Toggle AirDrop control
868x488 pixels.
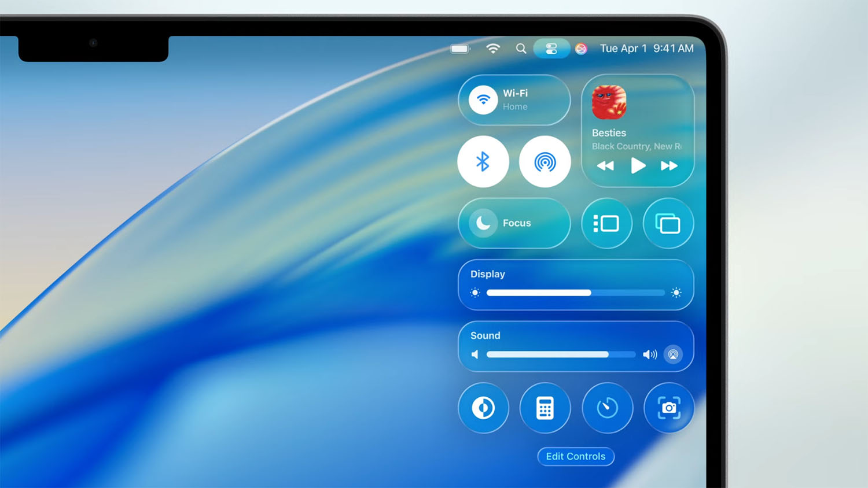(545, 162)
